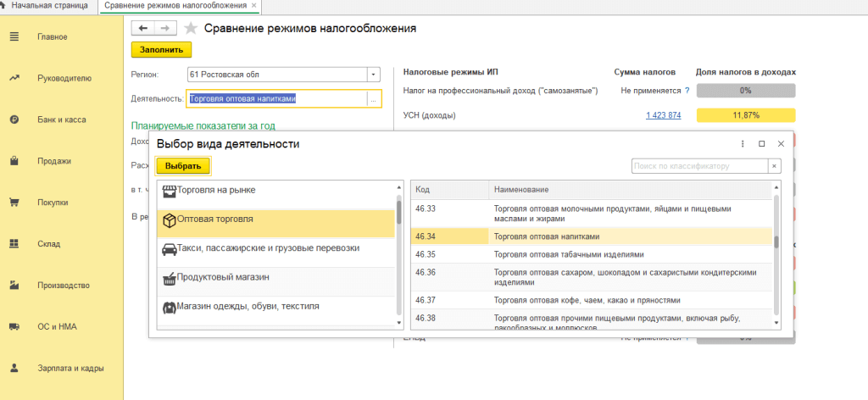Clear the classifier search field

pyautogui.click(x=773, y=166)
